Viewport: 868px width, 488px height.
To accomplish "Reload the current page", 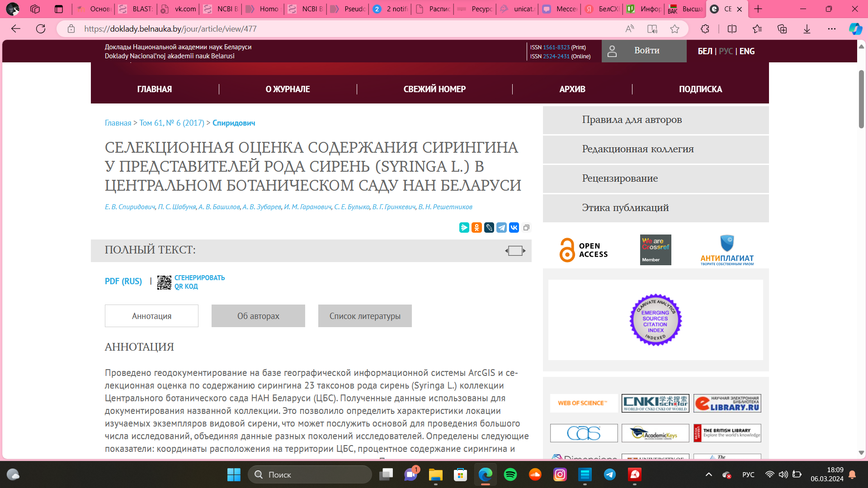I will 41,29.
